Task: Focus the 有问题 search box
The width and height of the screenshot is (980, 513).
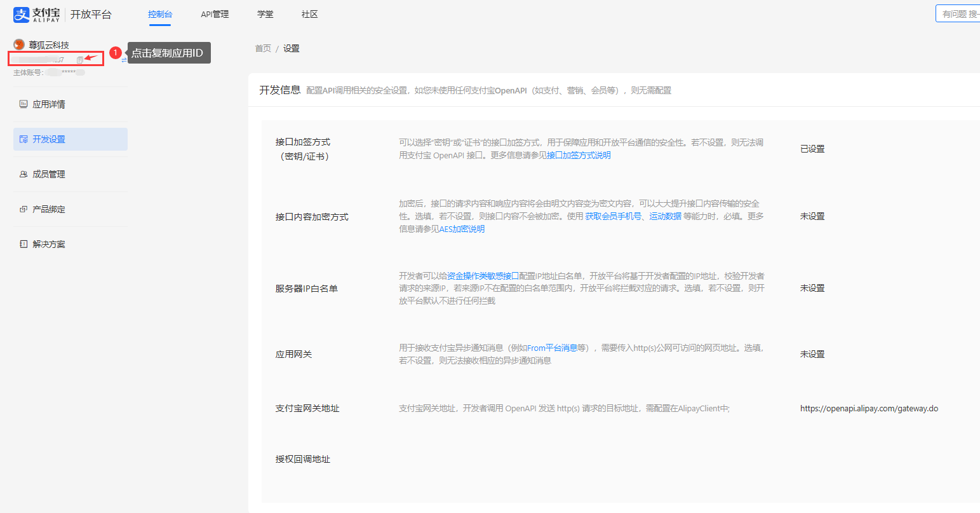Action: pyautogui.click(x=959, y=14)
